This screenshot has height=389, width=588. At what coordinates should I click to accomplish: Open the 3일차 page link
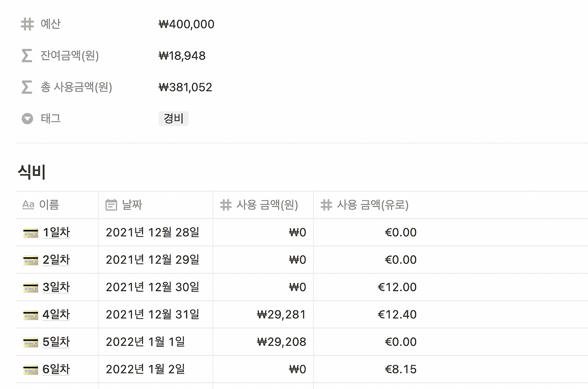(x=56, y=288)
